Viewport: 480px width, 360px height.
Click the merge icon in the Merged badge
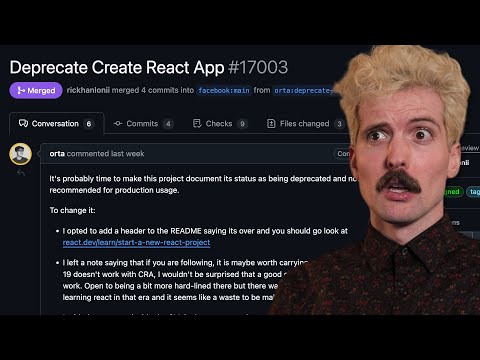coord(21,90)
